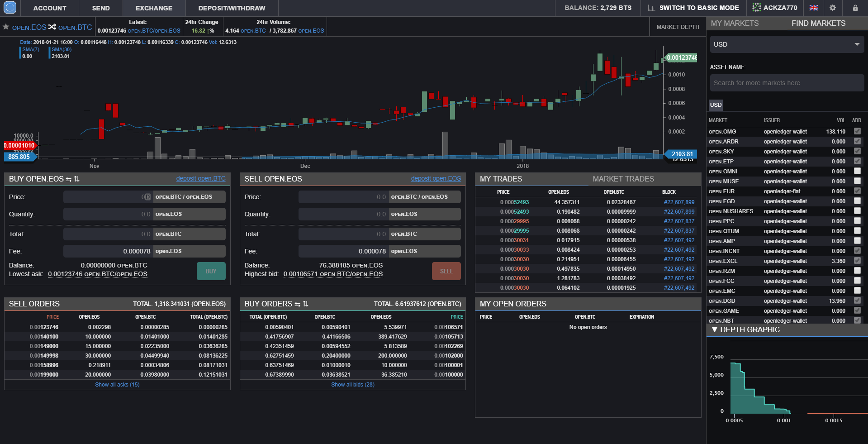Click the chart icon beside Switch to Basic Mode
This screenshot has width=868, height=444.
(651, 8)
